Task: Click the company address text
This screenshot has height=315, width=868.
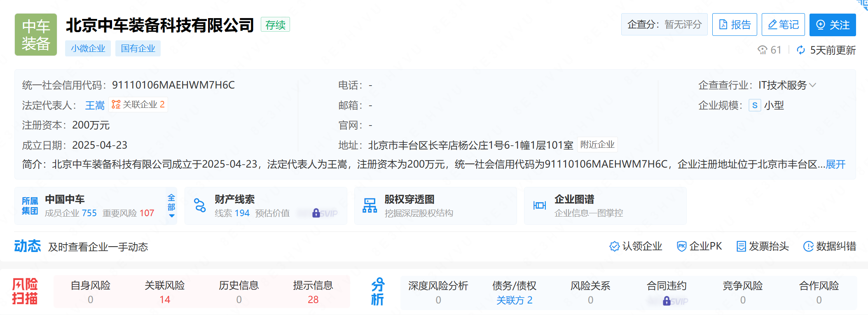Action: [x=471, y=145]
